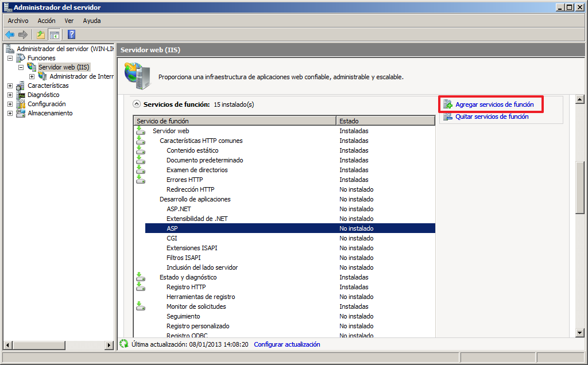
Task: Click the Almacenamiento storage icon
Action: (x=21, y=113)
